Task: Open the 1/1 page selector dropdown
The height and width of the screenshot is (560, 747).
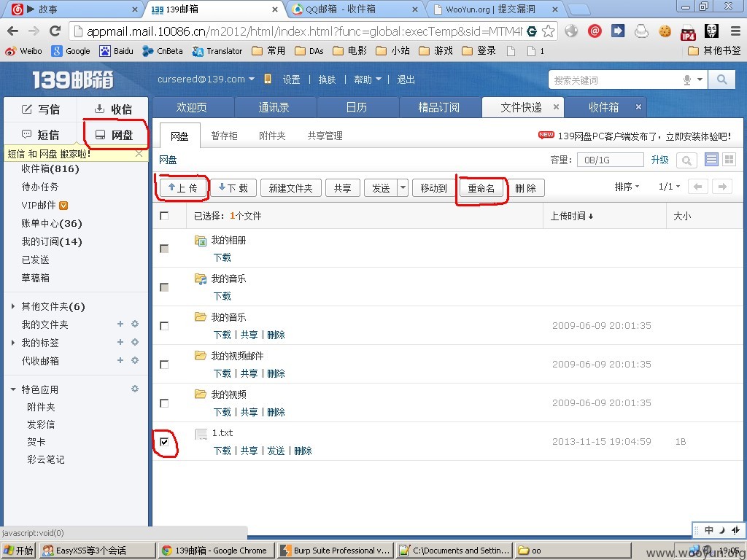Action: click(669, 186)
